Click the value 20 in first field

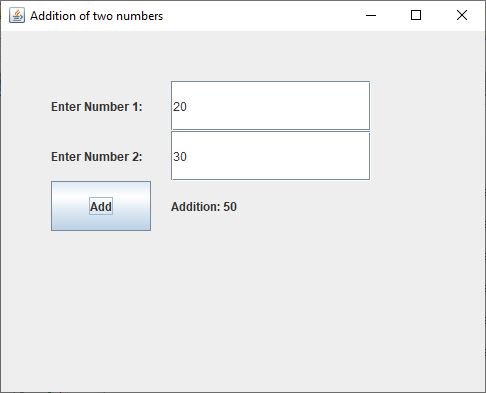coord(180,107)
